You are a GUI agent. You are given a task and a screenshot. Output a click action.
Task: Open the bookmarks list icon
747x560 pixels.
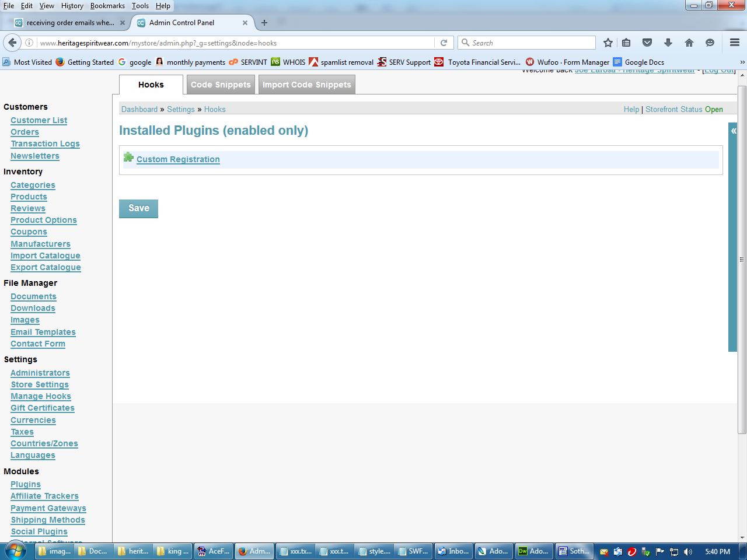coord(626,43)
